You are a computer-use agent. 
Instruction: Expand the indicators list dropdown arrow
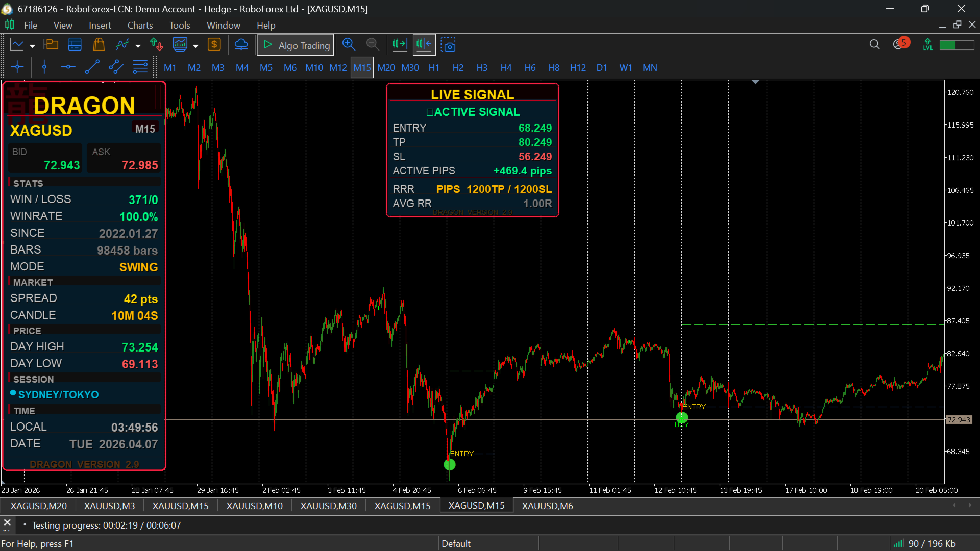pyautogui.click(x=138, y=46)
